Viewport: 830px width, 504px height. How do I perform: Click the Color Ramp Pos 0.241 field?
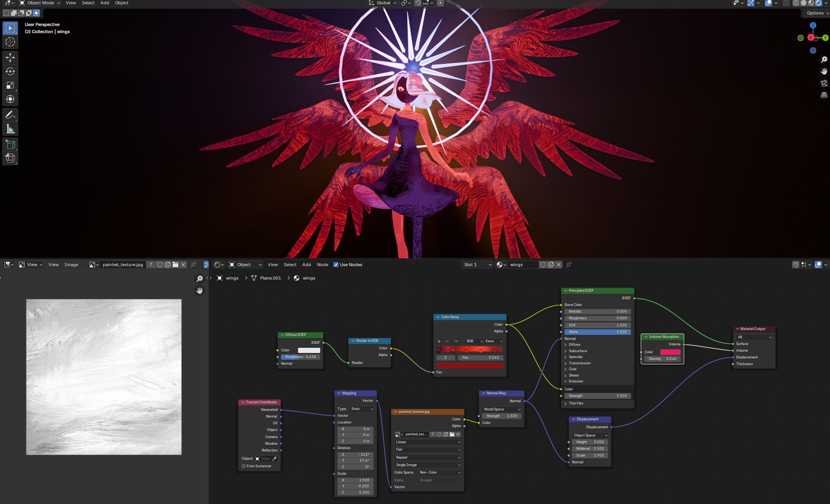[480, 358]
